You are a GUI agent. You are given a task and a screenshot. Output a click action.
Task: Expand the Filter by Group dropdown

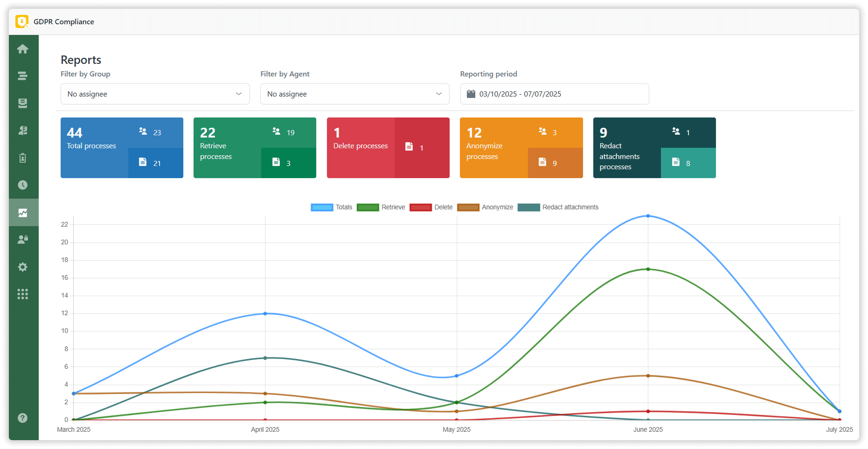click(x=155, y=94)
